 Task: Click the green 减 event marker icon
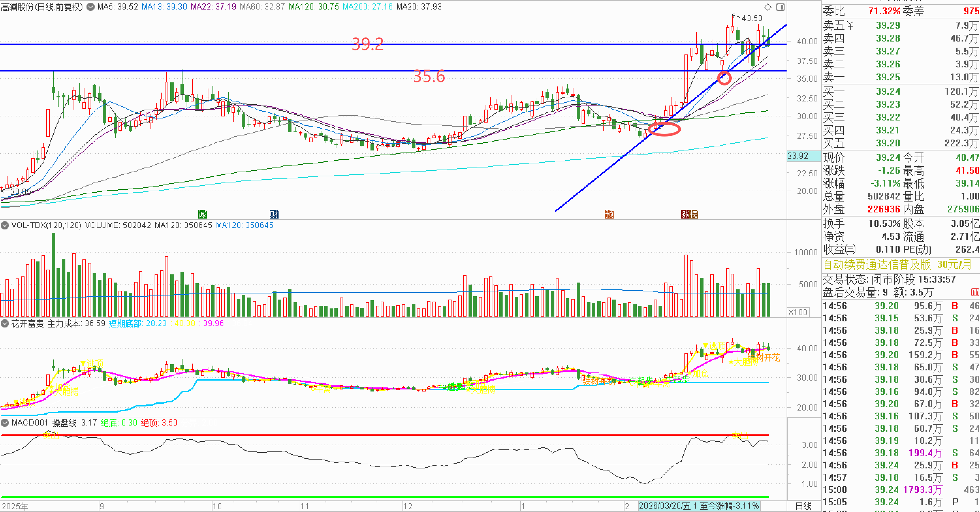pos(202,214)
